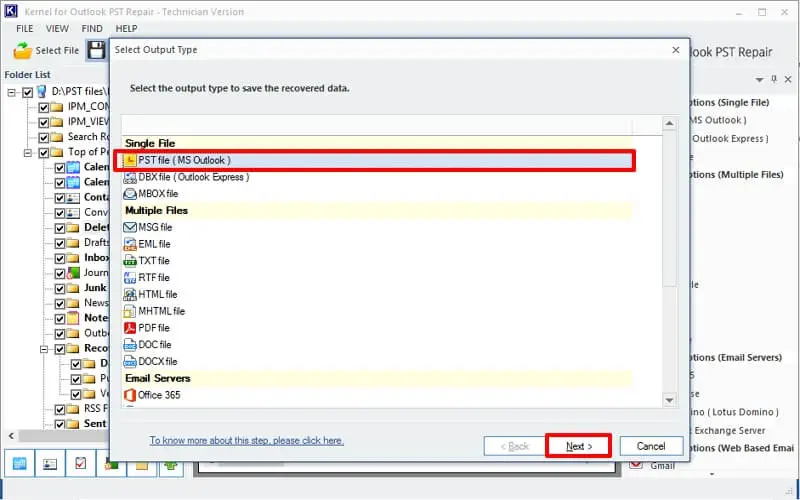Screen dimensions: 800x500
Task: Open the tasks checklist icon at bottom
Action: [x=81, y=464]
